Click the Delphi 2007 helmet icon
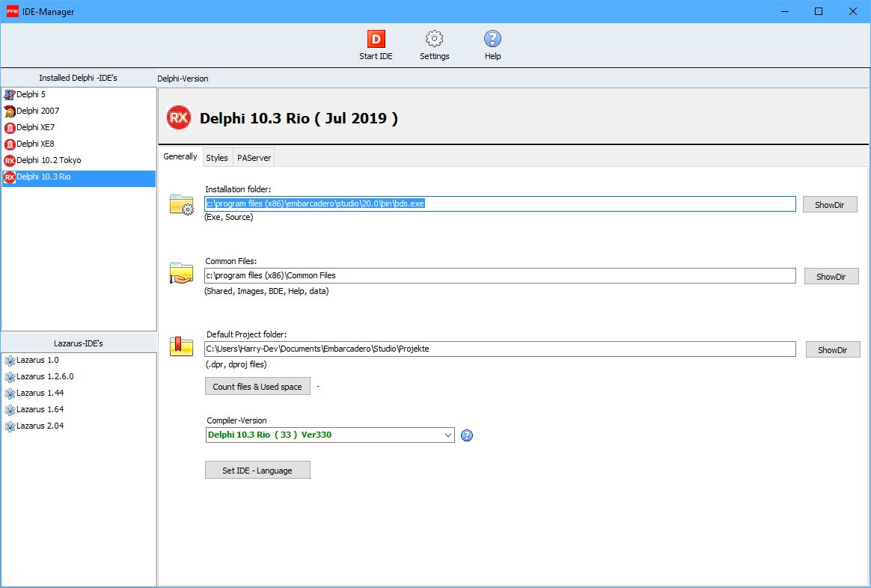 [x=10, y=111]
